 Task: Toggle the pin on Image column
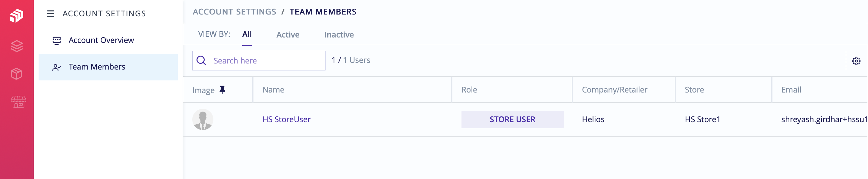(222, 90)
